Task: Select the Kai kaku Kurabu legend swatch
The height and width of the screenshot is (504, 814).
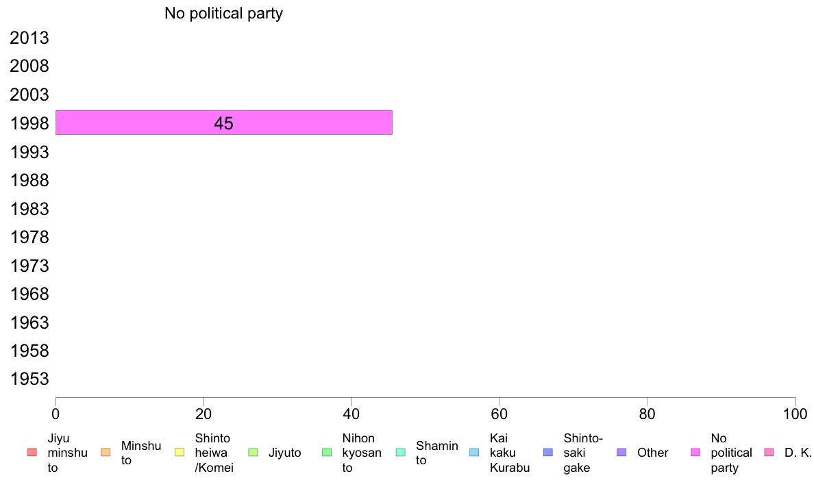Action: click(x=474, y=452)
